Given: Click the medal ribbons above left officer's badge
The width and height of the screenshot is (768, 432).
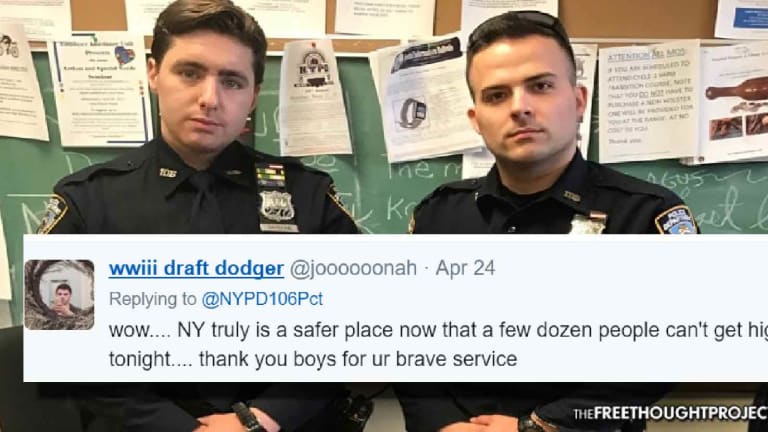Looking at the screenshot, I should (x=270, y=176).
